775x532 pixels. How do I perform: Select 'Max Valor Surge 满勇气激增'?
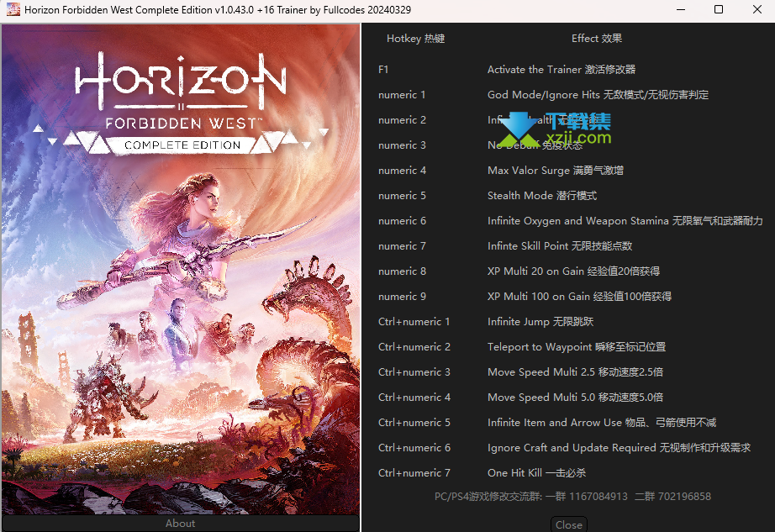coord(556,171)
